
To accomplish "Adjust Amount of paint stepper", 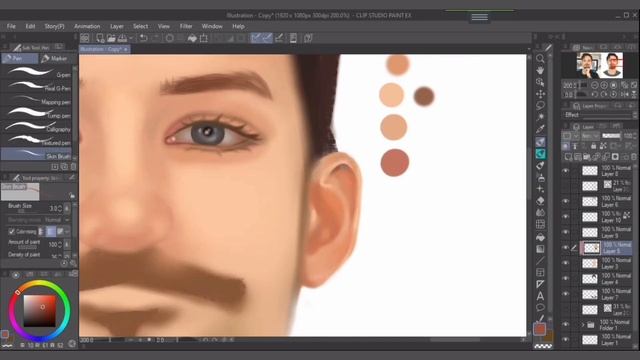I will [x=60, y=244].
